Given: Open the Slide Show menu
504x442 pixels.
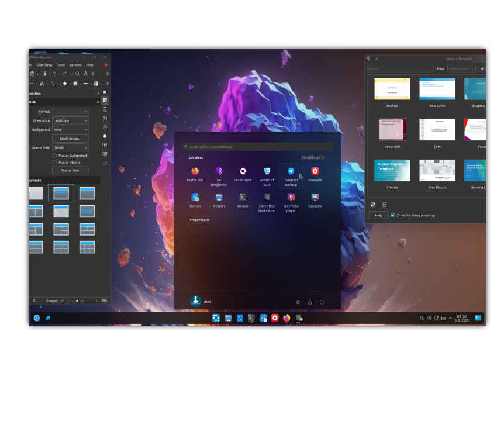Looking at the screenshot, I should click(x=44, y=65).
